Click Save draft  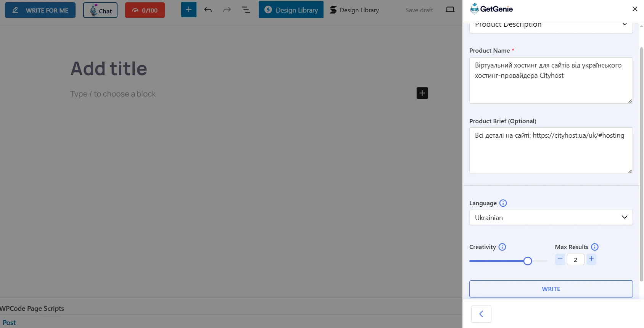coord(419,10)
